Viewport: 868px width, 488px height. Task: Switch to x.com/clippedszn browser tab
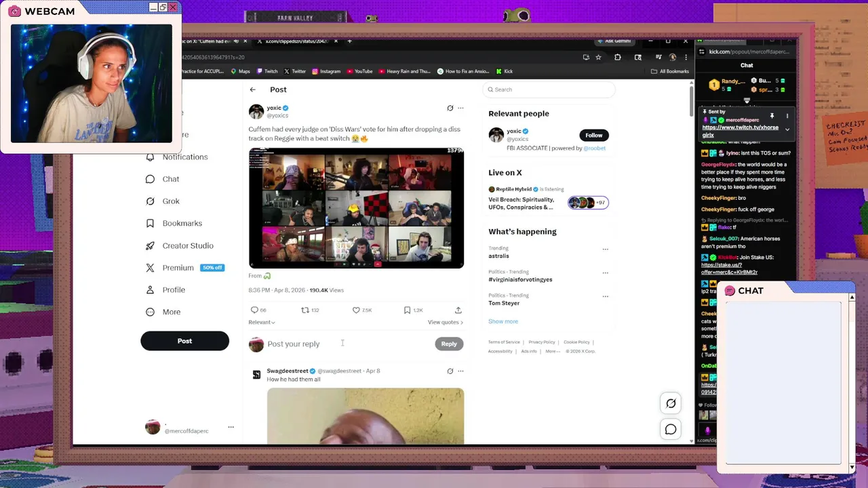(296, 41)
